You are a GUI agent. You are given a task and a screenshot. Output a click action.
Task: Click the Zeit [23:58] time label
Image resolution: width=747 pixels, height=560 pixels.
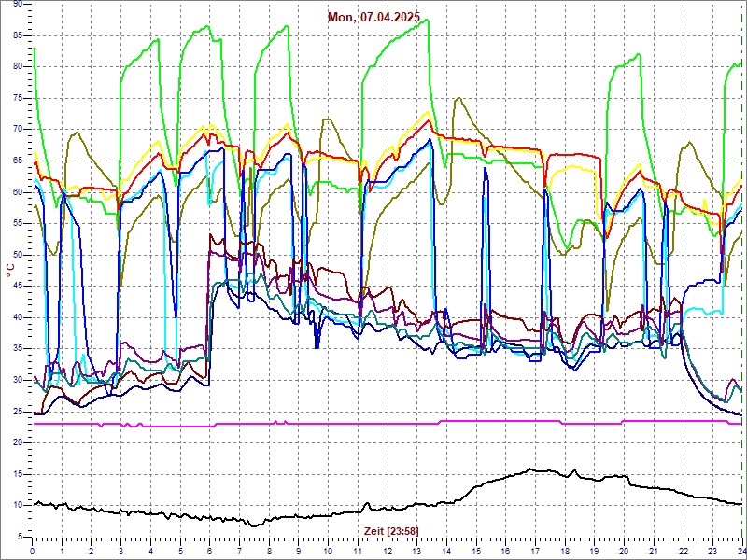[x=390, y=530]
